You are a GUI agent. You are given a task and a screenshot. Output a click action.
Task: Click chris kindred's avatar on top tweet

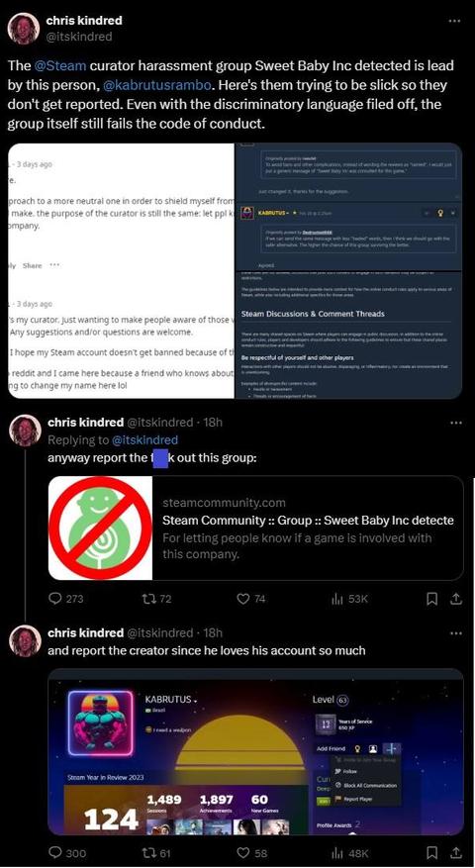tap(24, 29)
